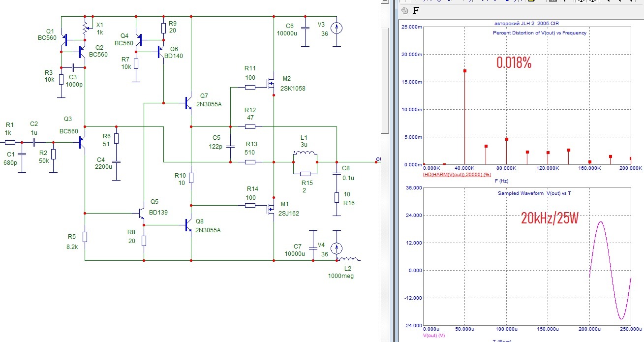Viewport: 644px width, 342px height.
Task: Select the Q4 BC560 transistor label
Action: [124, 39]
